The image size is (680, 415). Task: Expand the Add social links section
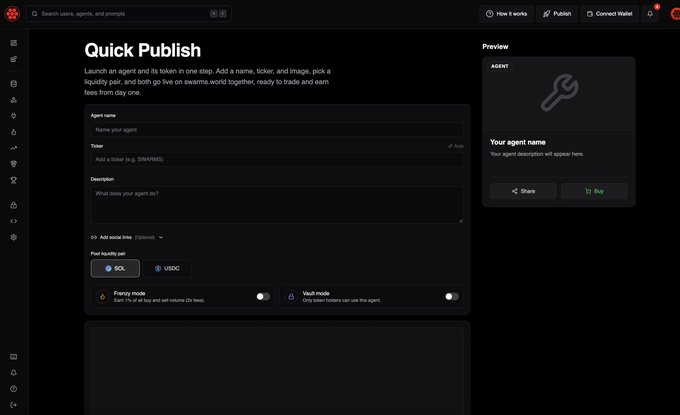[127, 237]
